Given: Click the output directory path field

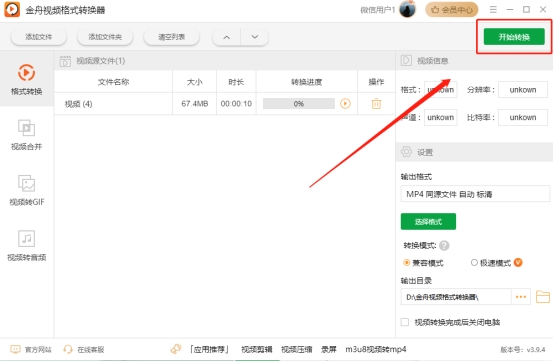Looking at the screenshot, I should coord(456,297).
